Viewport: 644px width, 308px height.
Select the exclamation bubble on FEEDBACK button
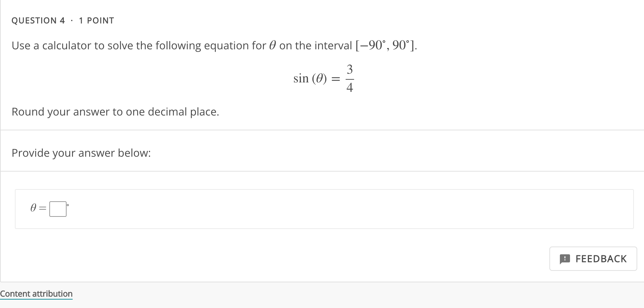[564, 259]
